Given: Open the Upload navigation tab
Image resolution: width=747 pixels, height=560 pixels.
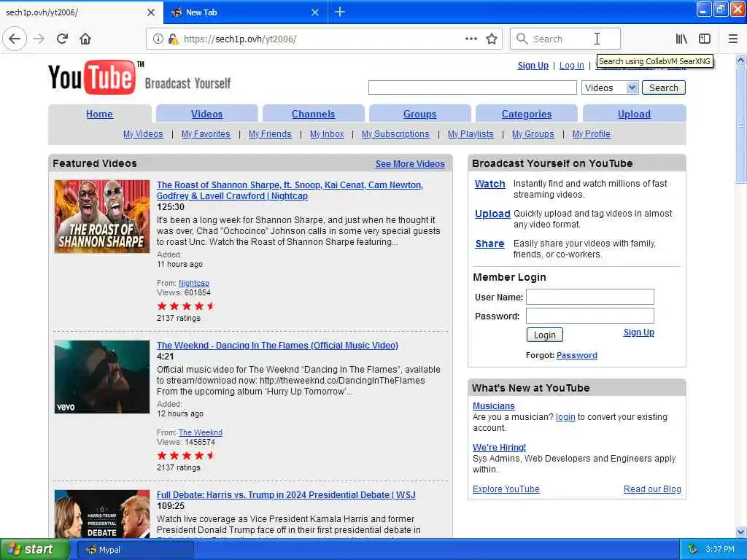Looking at the screenshot, I should 634,114.
